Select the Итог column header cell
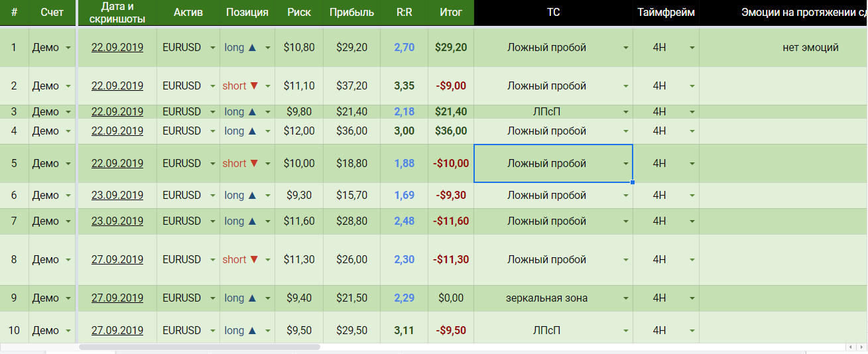 point(451,13)
